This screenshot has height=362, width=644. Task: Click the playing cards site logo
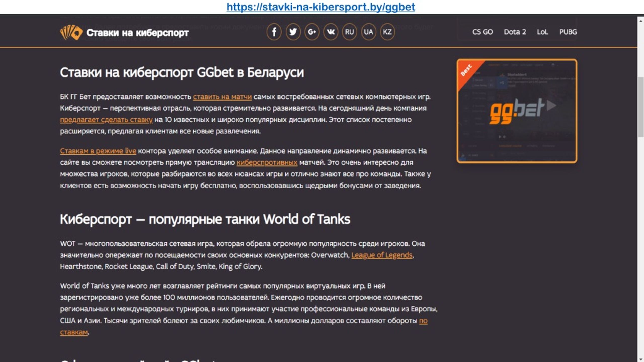(71, 32)
